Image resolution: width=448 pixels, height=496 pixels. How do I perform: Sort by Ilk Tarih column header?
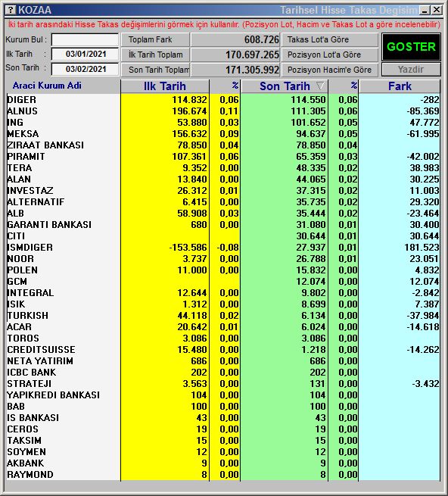point(165,86)
